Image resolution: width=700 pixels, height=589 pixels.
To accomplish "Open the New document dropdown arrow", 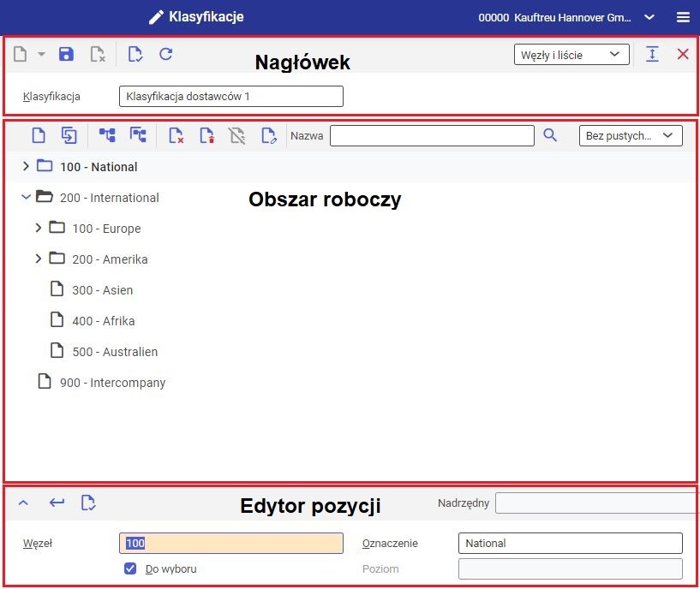I will point(41,55).
